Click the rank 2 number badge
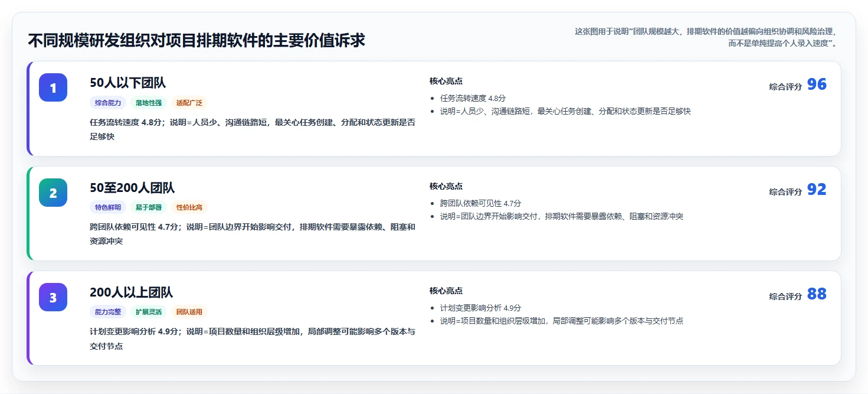Viewport: 868px width, 394px height. pyautogui.click(x=53, y=193)
